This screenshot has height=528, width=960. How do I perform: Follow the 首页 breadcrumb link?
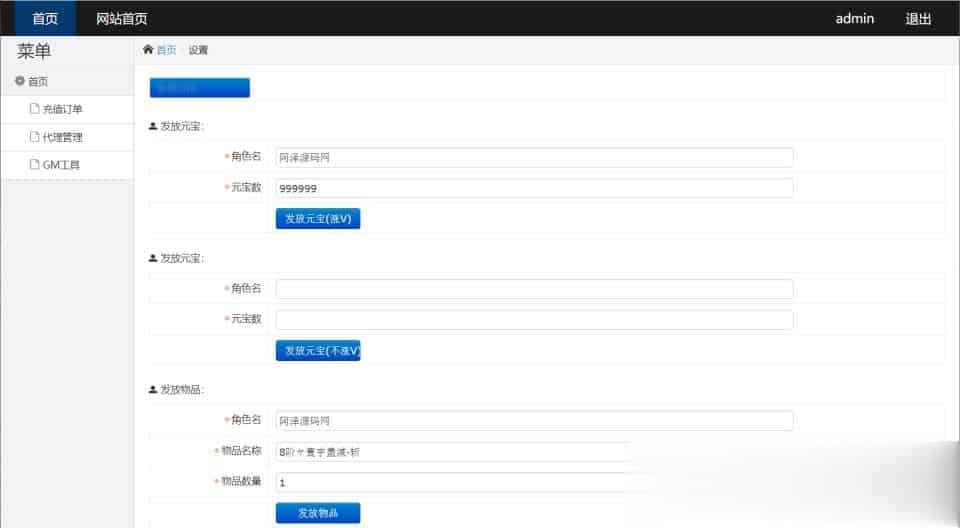(x=166, y=50)
